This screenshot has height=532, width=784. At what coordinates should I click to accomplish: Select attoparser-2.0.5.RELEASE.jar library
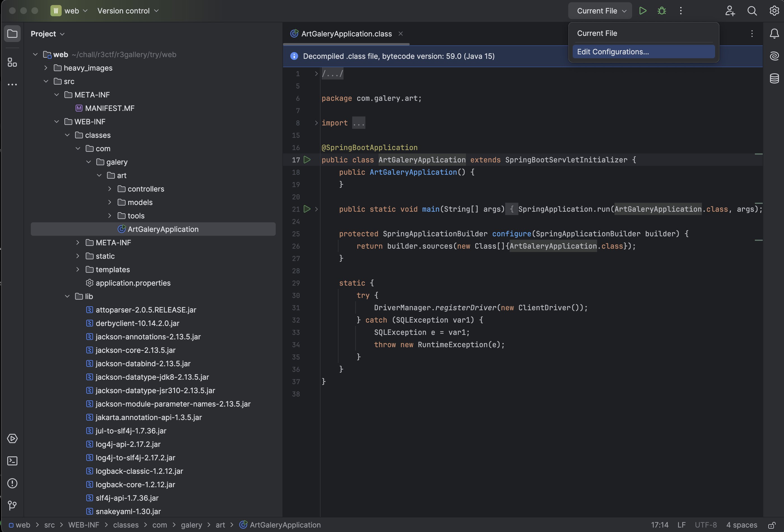pos(146,309)
